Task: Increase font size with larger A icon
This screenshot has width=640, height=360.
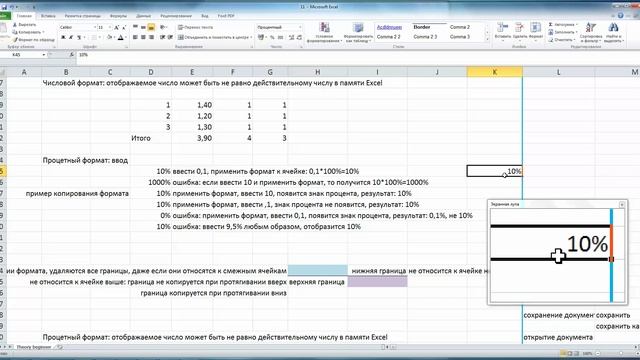Action: coord(116,27)
